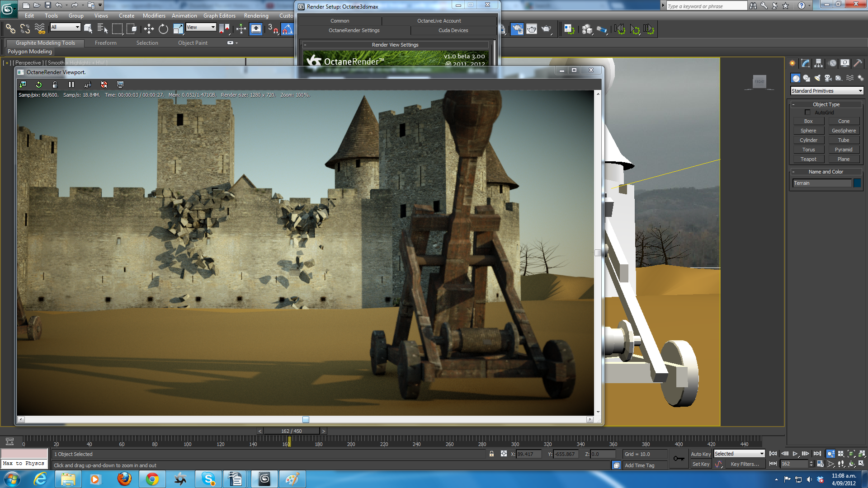The width and height of the screenshot is (868, 488).
Task: Open the Selected key filter dropdown
Action: click(x=739, y=454)
